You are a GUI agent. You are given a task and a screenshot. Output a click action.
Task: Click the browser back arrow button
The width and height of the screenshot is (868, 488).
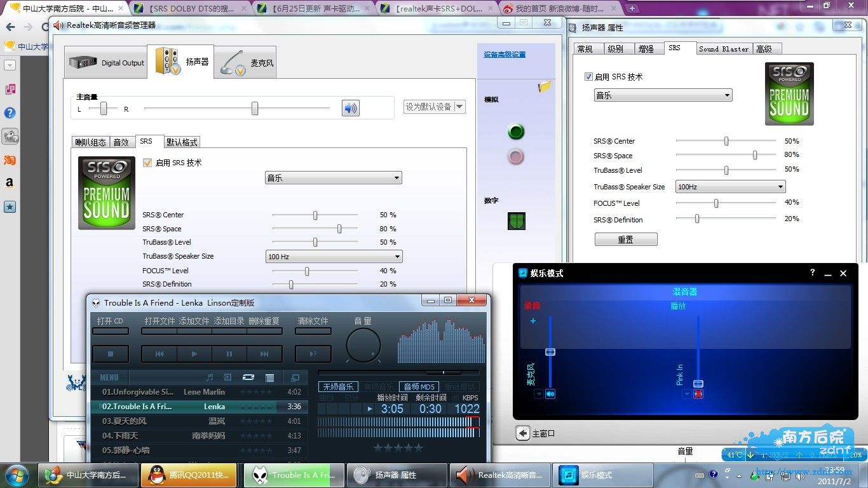point(10,27)
